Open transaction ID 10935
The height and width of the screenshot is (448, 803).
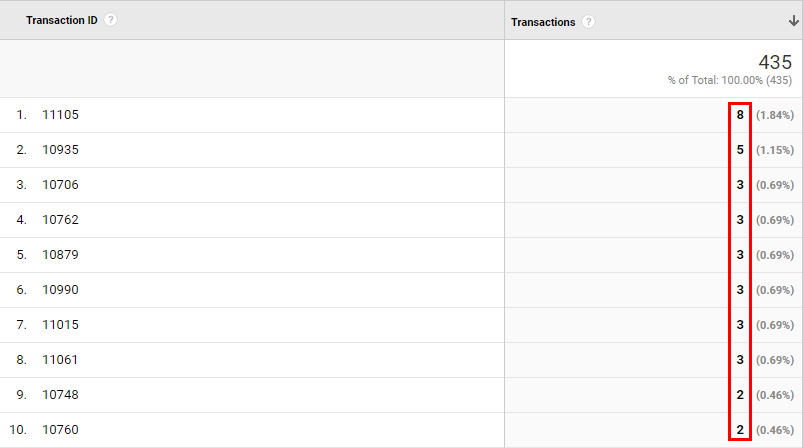(60, 150)
